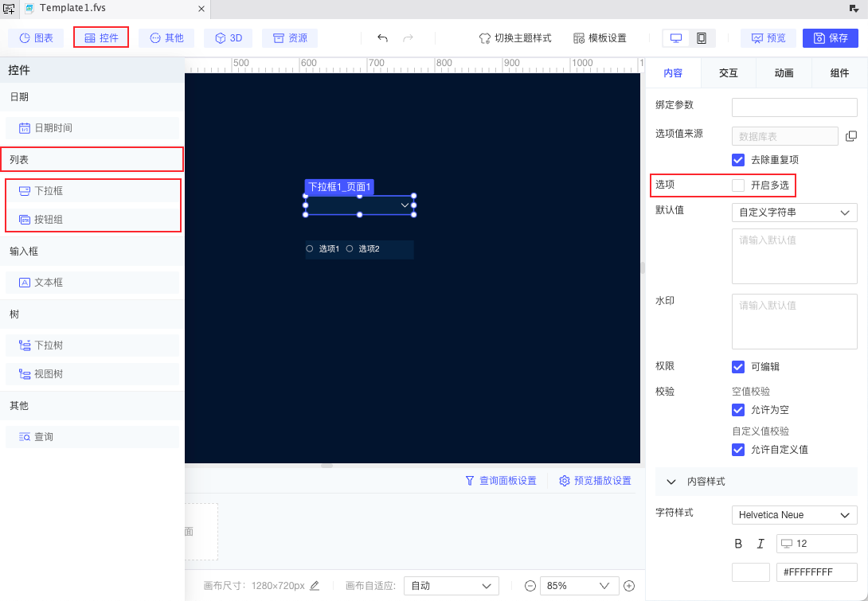Open the 85% zoom dropdown
This screenshot has width=868, height=601.
[579, 586]
